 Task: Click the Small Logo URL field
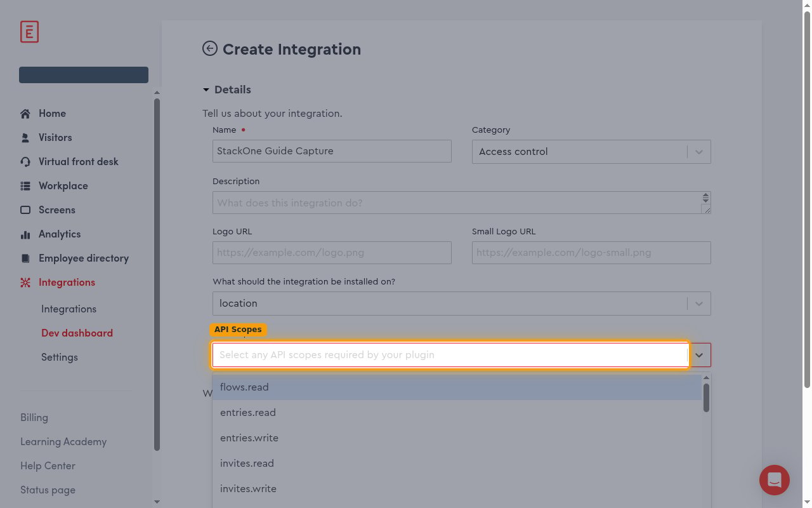coord(591,253)
